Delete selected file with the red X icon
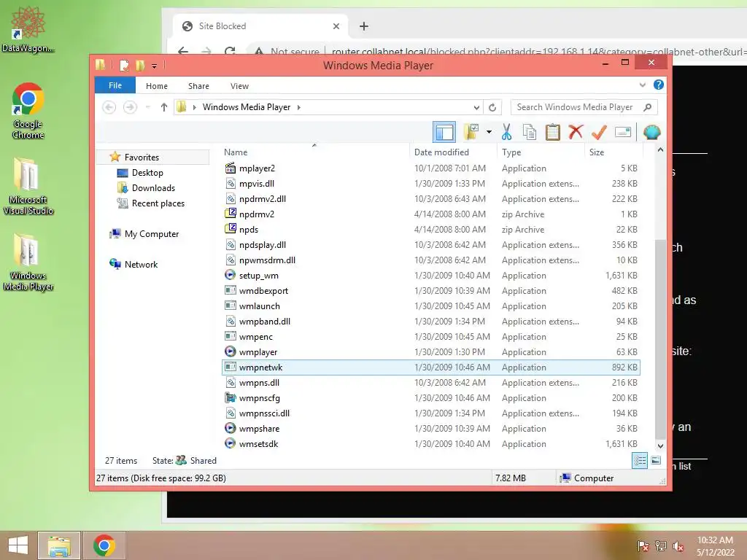Image resolution: width=747 pixels, height=560 pixels. coord(576,132)
